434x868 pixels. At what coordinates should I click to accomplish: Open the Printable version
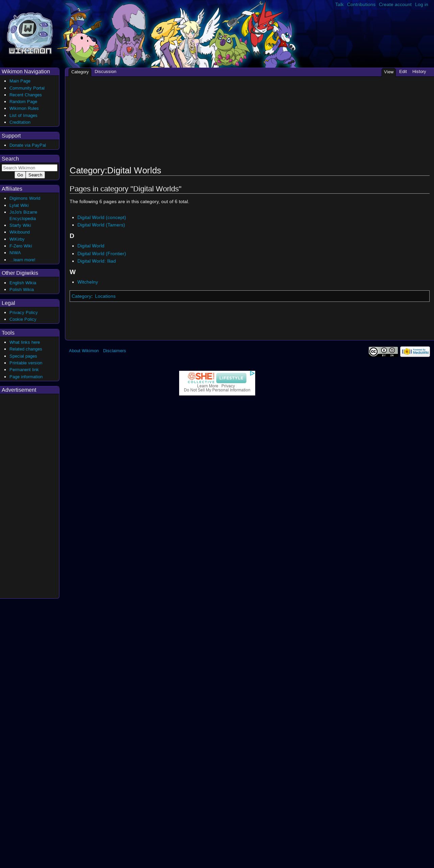pyautogui.click(x=26, y=363)
